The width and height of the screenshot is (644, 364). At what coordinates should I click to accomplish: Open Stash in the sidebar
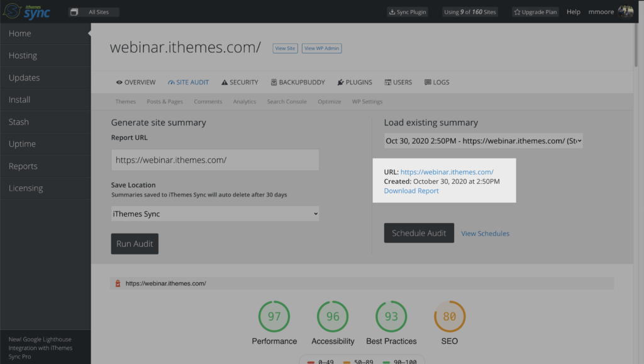(45, 122)
